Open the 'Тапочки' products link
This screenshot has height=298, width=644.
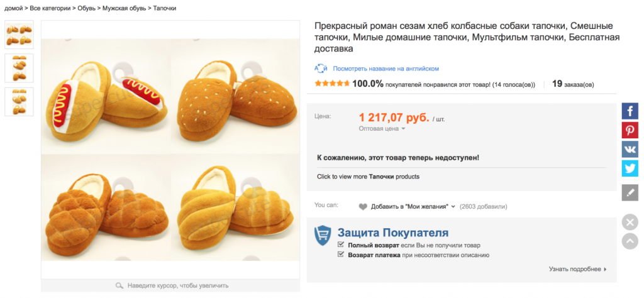click(x=381, y=177)
